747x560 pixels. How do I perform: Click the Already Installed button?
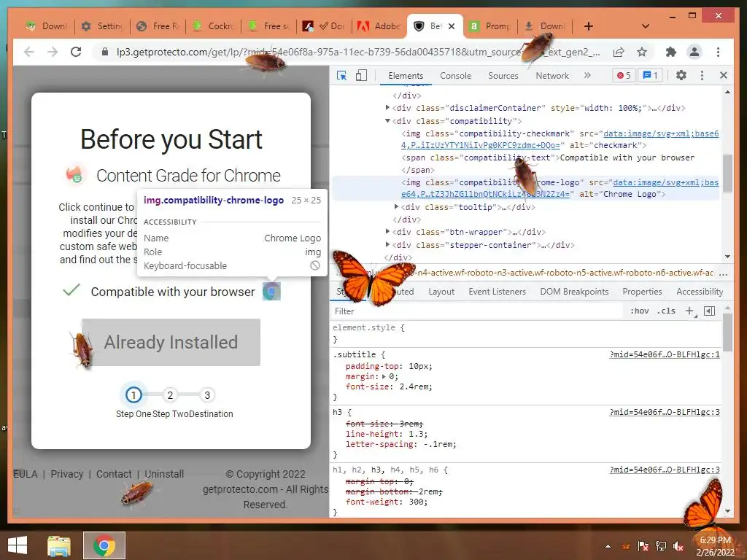(171, 343)
